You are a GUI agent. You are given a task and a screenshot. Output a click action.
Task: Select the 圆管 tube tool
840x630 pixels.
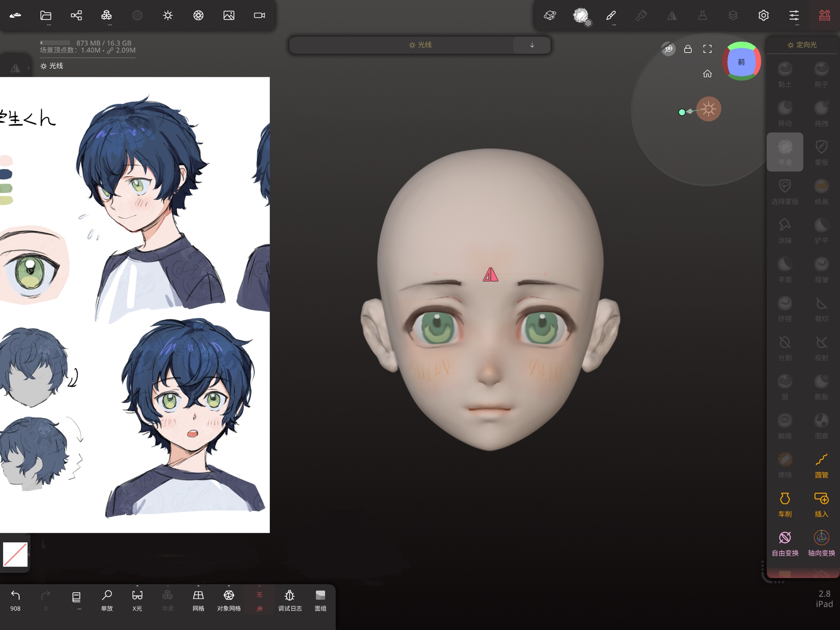821,465
